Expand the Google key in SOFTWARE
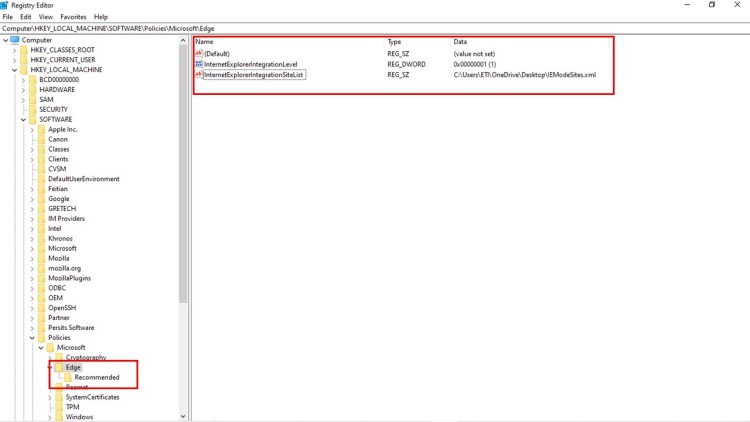This screenshot has height=422, width=750. pos(32,199)
